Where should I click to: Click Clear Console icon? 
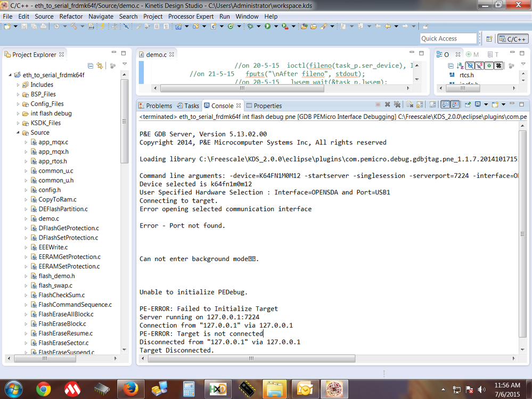(410, 105)
